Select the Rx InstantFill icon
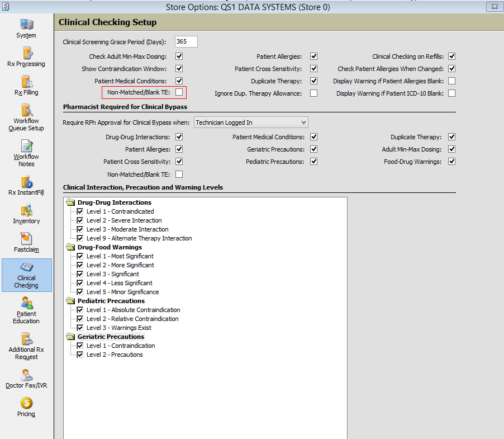 (x=26, y=182)
